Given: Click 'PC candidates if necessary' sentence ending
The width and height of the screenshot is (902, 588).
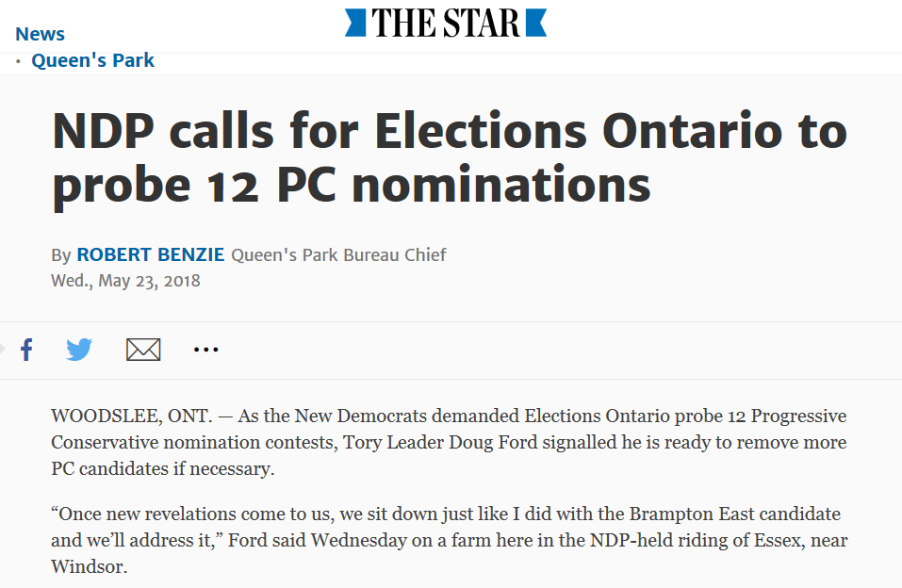Looking at the screenshot, I should (163, 468).
